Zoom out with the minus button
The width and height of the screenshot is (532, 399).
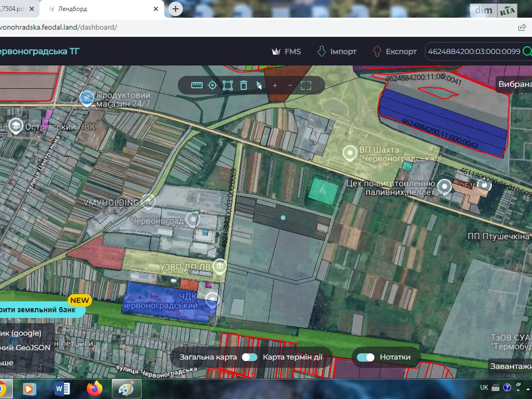click(290, 85)
